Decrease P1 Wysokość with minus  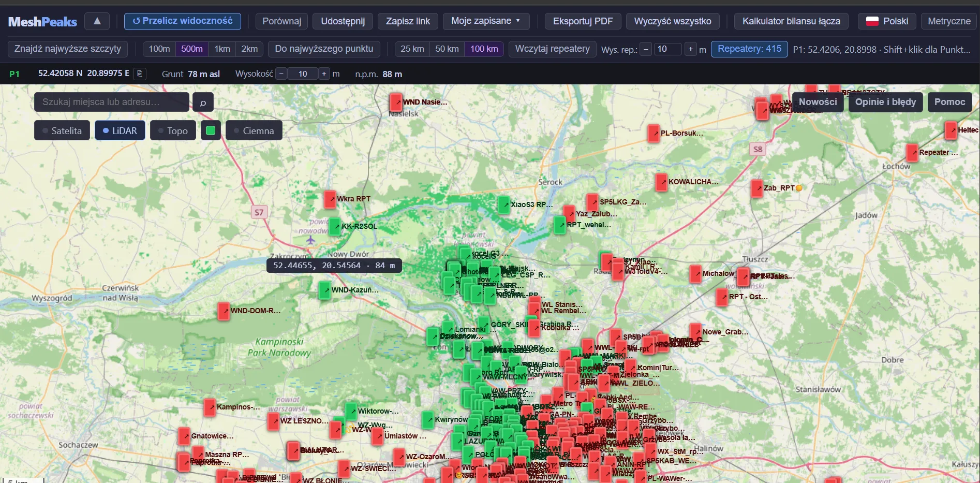coord(281,74)
